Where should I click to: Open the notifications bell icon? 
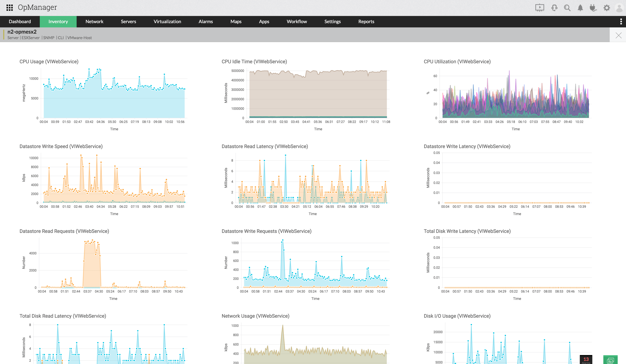click(580, 8)
